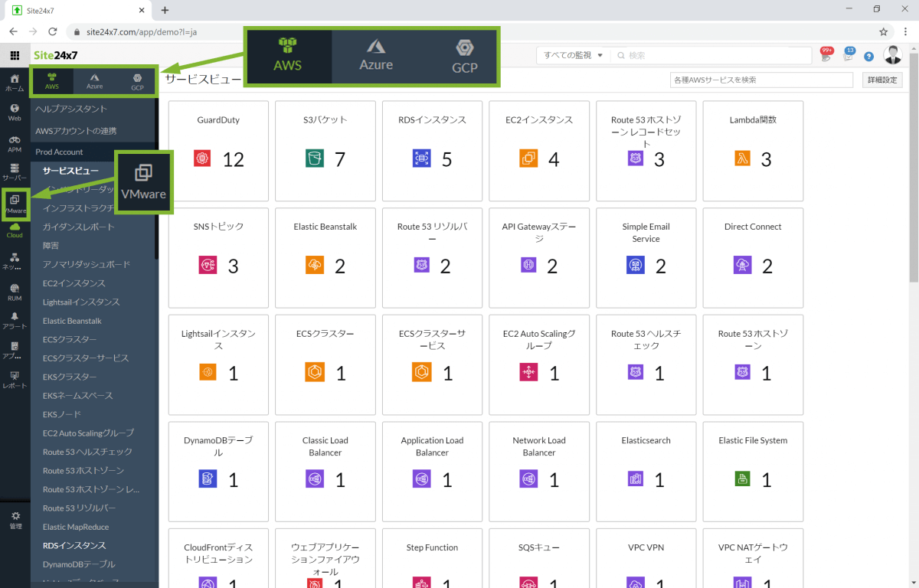This screenshot has width=919, height=588.
Task: Click the SQSキュー card title
Action: (539, 547)
